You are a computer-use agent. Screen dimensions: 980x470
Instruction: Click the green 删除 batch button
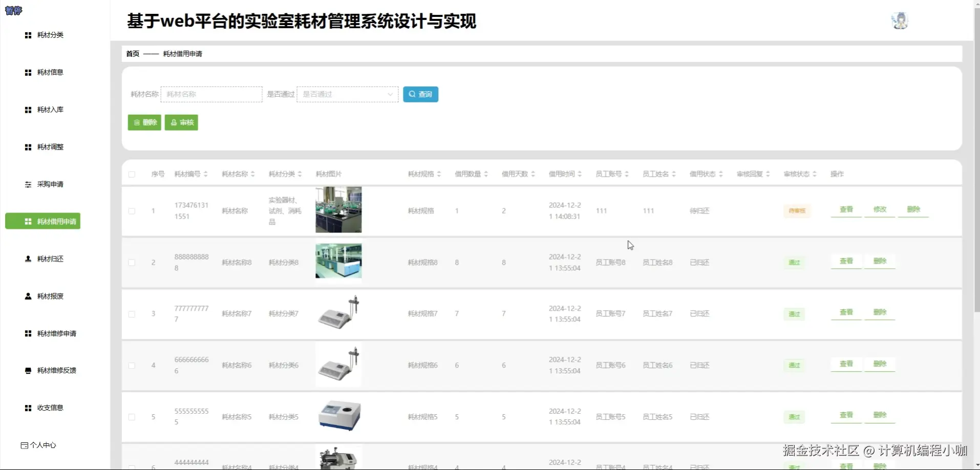click(144, 122)
